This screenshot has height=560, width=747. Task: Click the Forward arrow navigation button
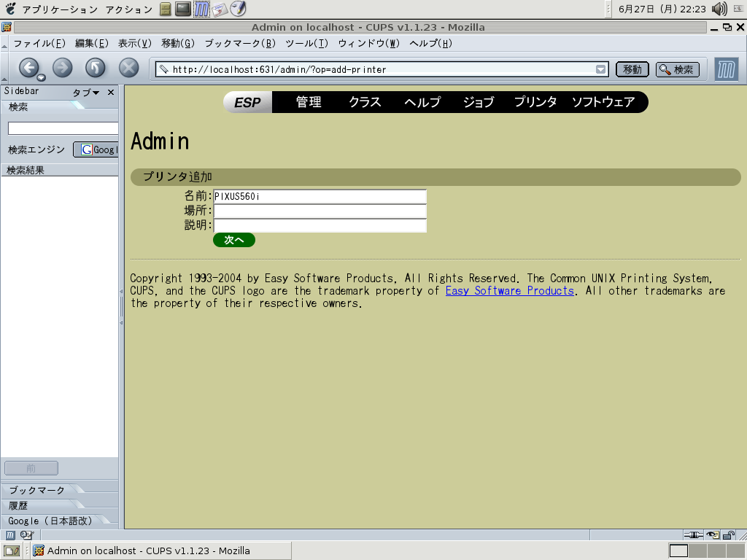point(63,68)
